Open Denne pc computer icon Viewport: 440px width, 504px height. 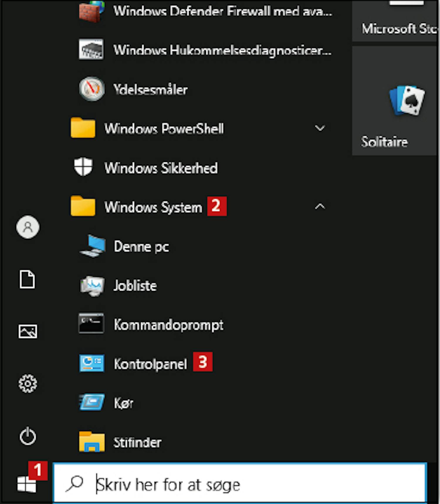tap(92, 246)
